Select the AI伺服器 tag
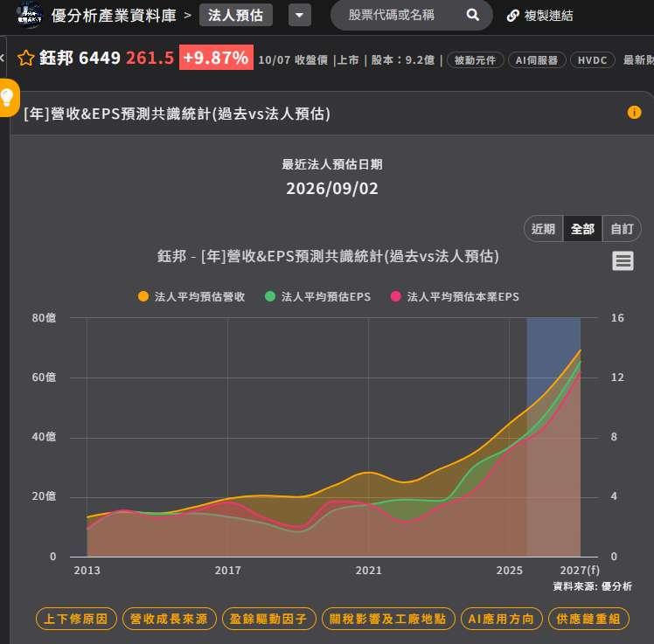The height and width of the screenshot is (644, 654). click(x=536, y=60)
